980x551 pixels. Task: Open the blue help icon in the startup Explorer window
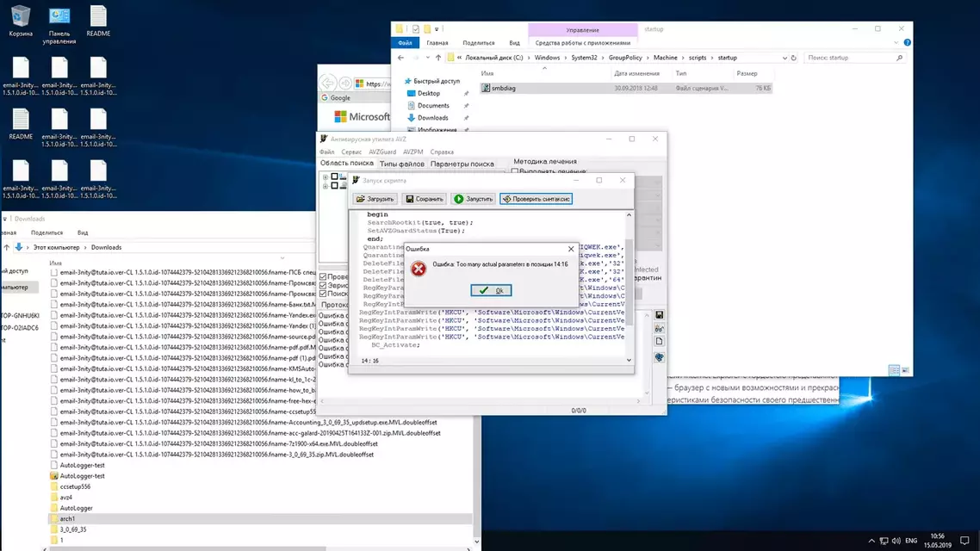[907, 42]
